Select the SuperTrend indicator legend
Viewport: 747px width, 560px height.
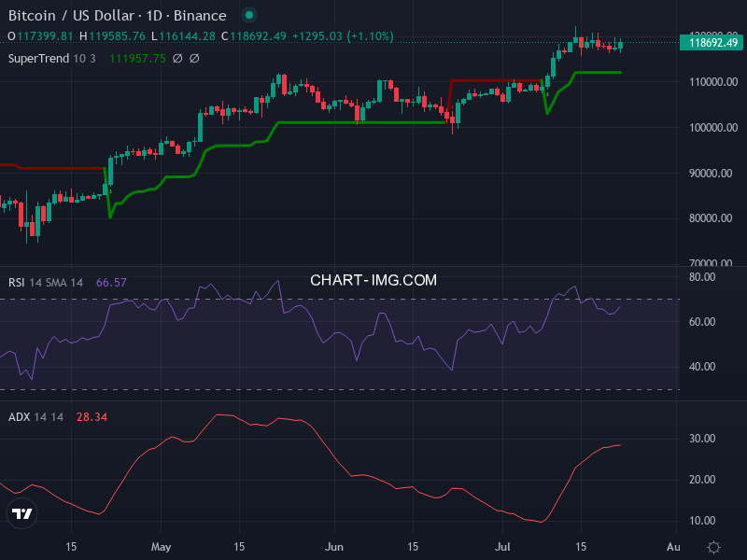52,59
